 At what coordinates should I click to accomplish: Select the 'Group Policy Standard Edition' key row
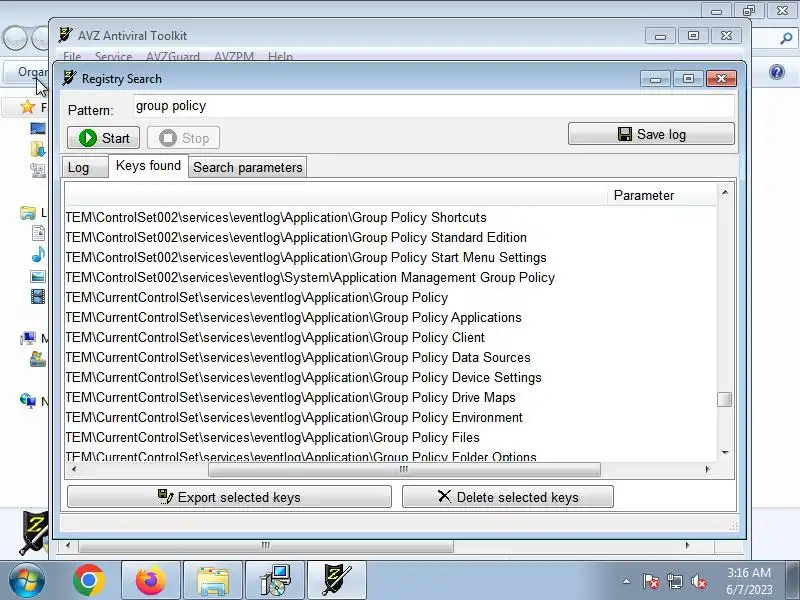point(390,237)
